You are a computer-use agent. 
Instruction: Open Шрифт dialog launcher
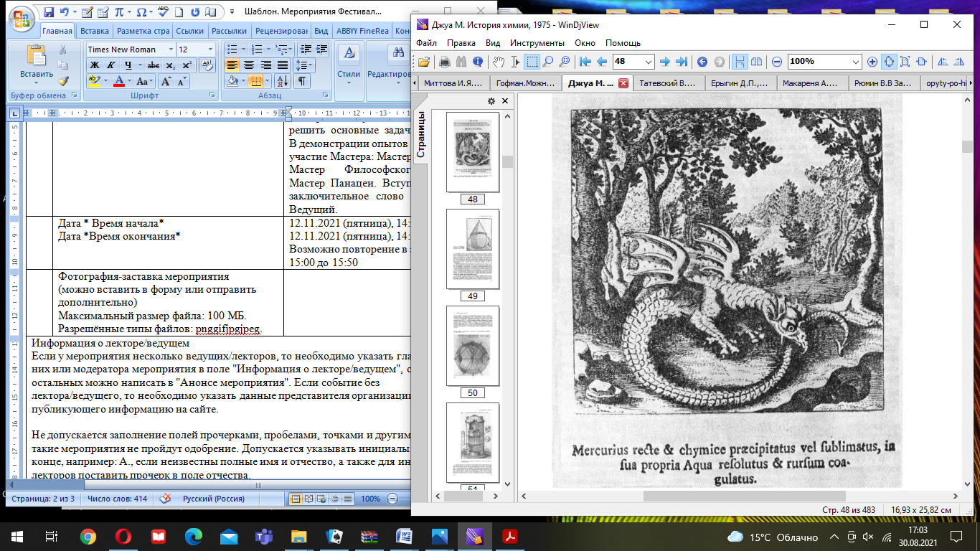point(212,95)
